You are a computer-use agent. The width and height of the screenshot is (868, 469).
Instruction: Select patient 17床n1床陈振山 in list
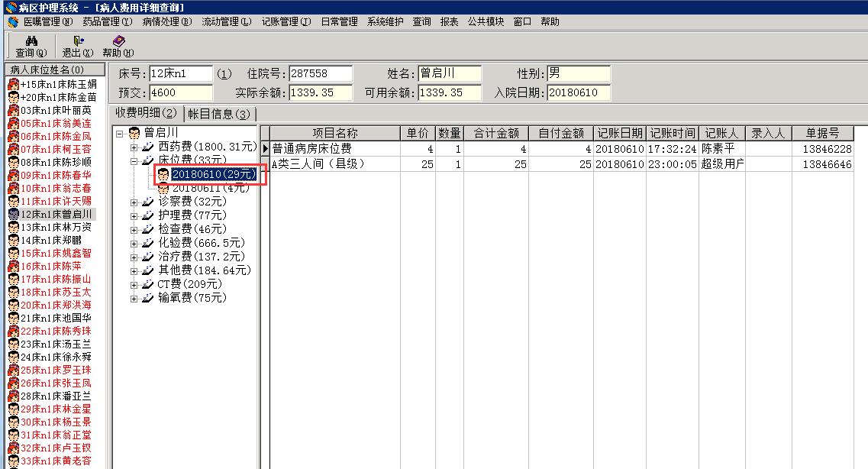[x=56, y=279]
